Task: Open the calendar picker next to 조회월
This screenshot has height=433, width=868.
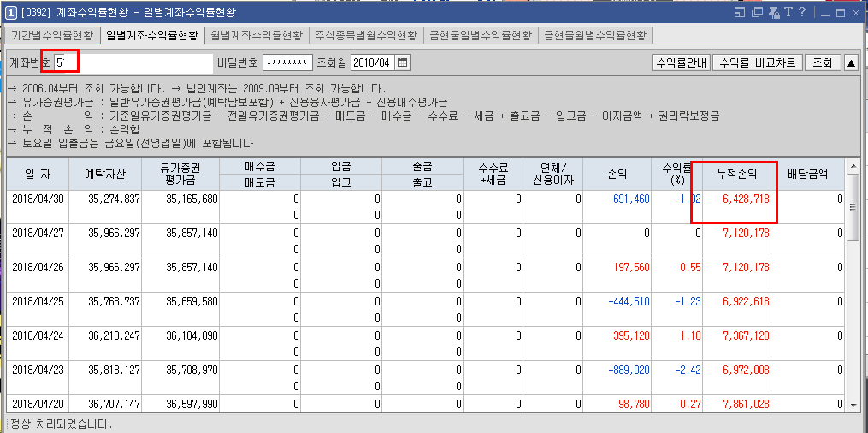Action: (x=403, y=63)
